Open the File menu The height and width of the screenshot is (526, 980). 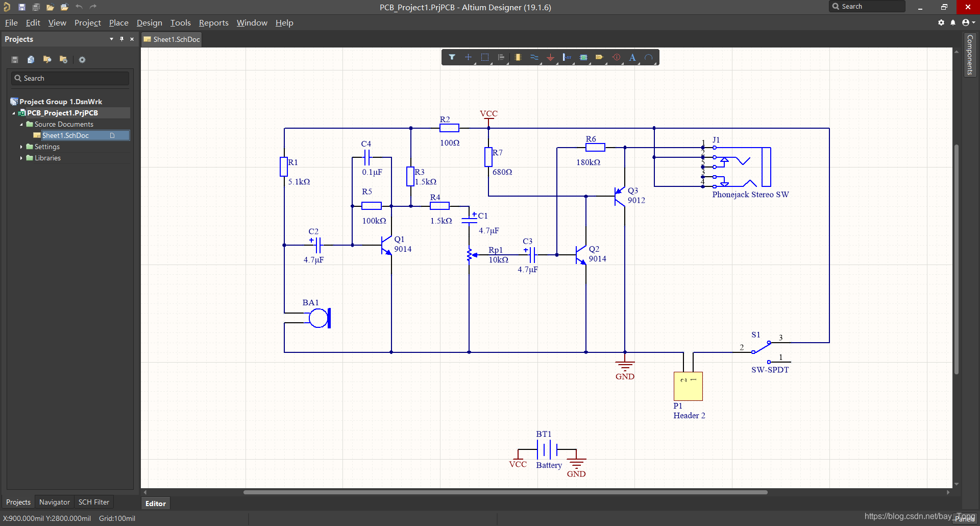(11, 23)
